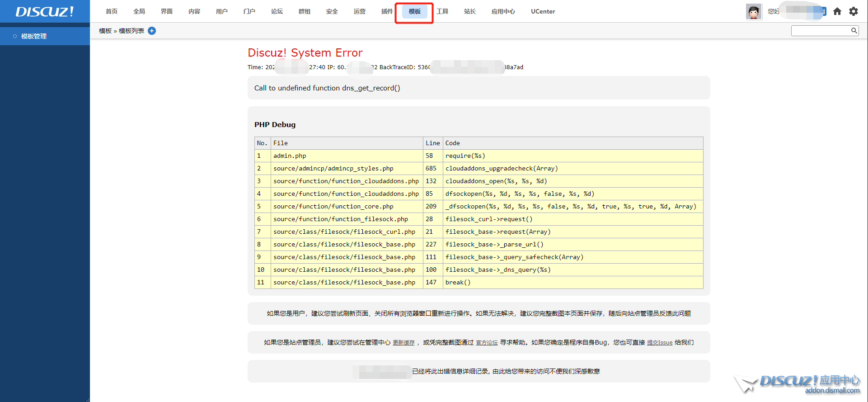Select the 模板 menu tab
Screen dimensions: 868x402
(414, 11)
